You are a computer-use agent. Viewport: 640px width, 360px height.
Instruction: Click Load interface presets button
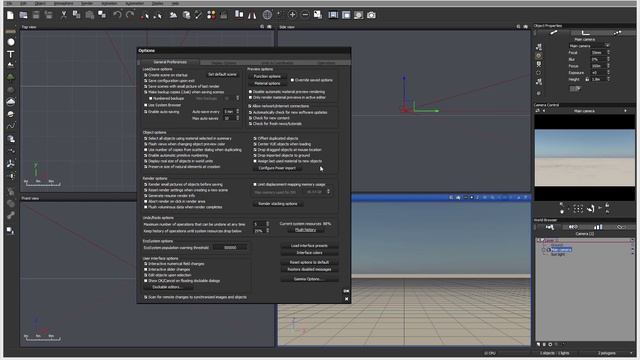click(309, 246)
